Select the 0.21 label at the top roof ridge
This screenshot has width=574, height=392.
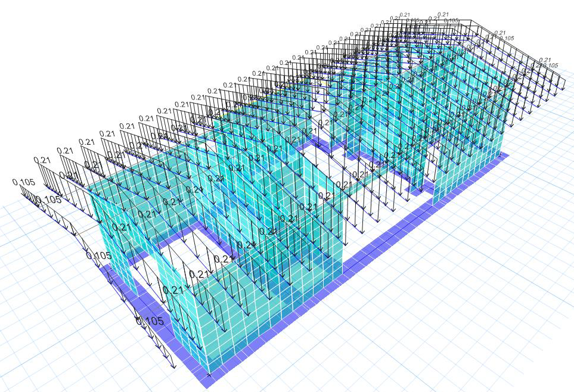[443, 14]
